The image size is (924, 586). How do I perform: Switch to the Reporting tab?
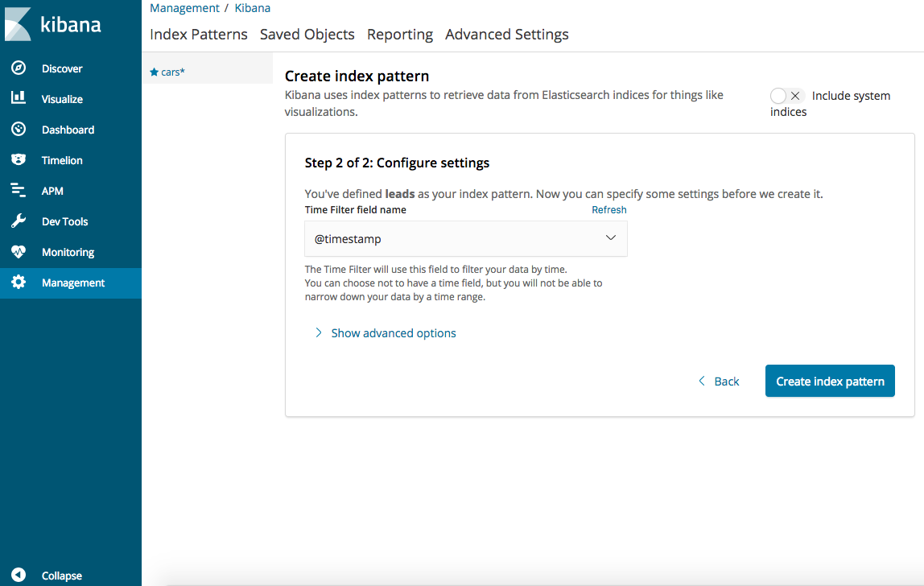tap(399, 34)
